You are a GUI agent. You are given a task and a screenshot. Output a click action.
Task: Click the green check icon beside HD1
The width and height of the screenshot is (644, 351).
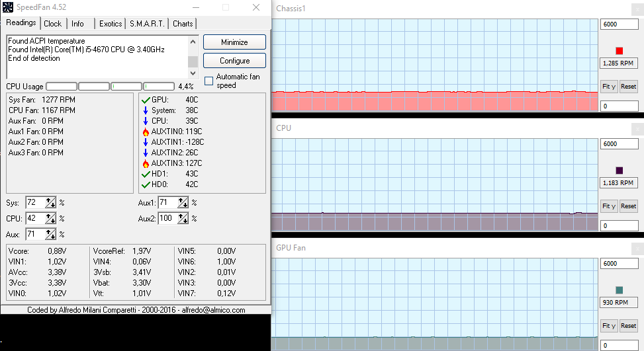[146, 175]
